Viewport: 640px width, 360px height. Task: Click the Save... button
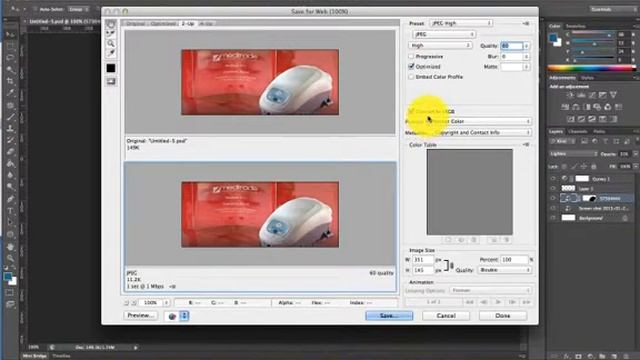click(389, 316)
